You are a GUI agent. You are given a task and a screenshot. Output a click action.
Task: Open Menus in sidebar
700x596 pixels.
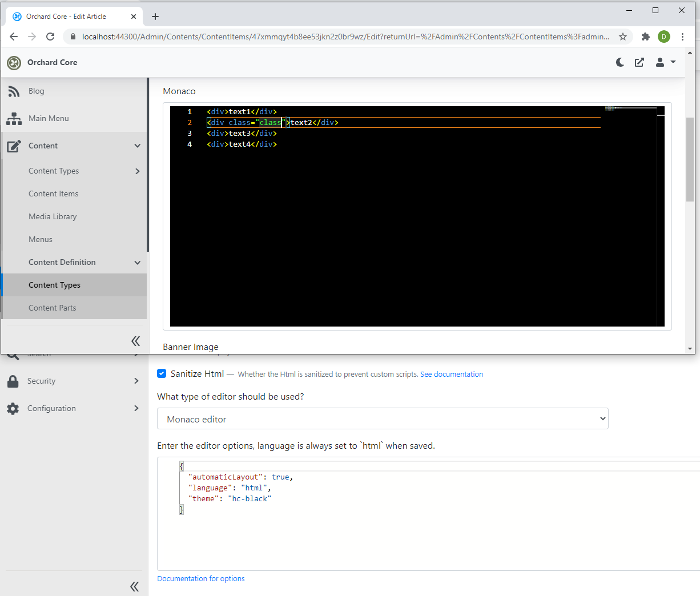coord(41,240)
